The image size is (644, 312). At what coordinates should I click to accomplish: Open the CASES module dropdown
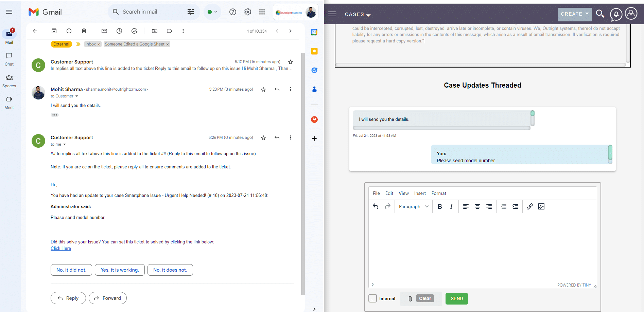click(358, 14)
